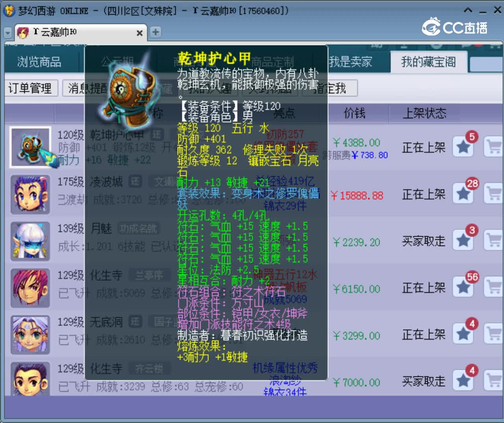This screenshot has width=504, height=423.
Task: Click 正在上架 status in ¥15888.88 row
Action: coord(424,194)
